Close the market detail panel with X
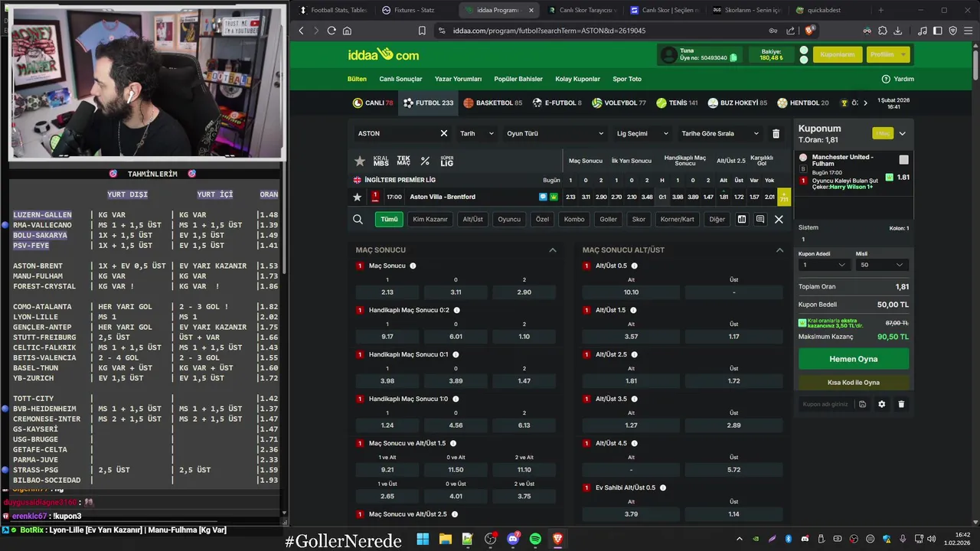This screenshot has width=980, height=551. click(779, 219)
